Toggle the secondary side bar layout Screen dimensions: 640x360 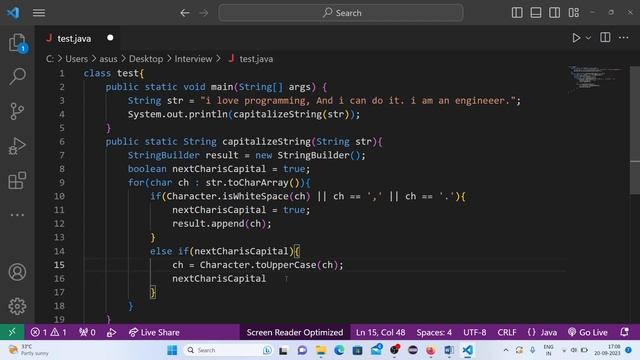[554, 13]
